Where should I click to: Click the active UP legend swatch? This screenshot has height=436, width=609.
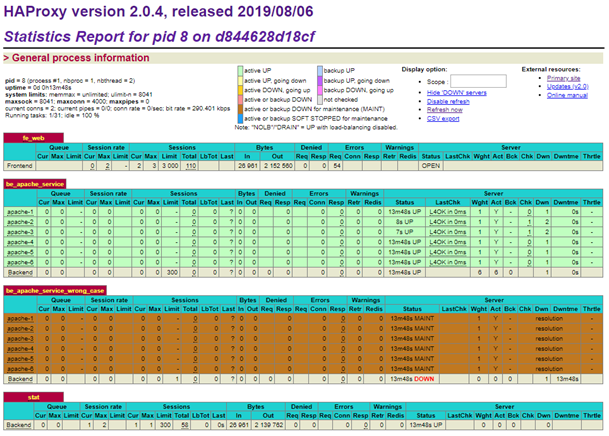coord(240,71)
